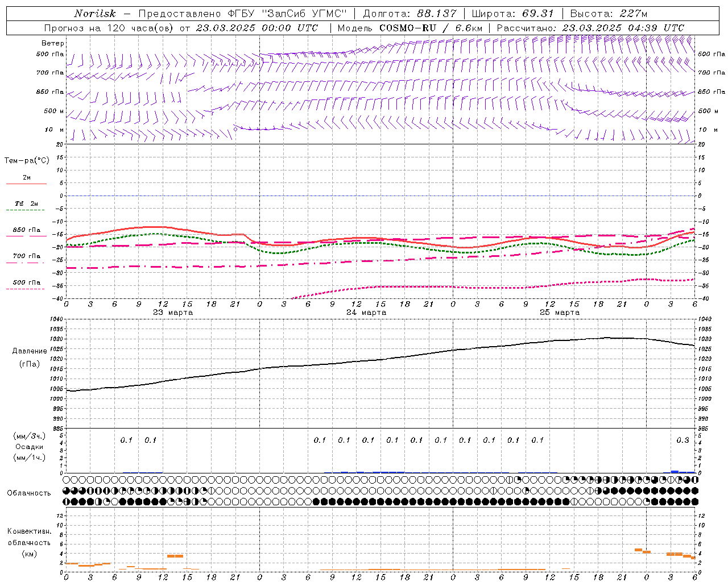Click the "Облачность" cloud cover label
Screen dimensions: 728x582
[x=29, y=493]
